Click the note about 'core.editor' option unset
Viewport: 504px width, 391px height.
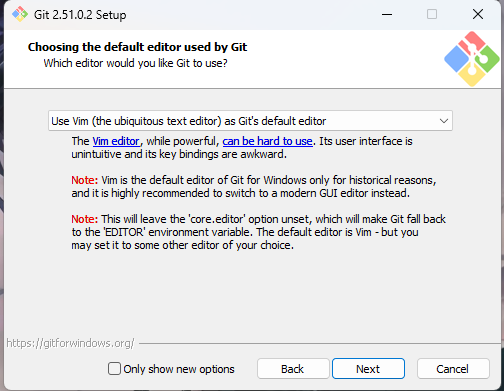258,232
